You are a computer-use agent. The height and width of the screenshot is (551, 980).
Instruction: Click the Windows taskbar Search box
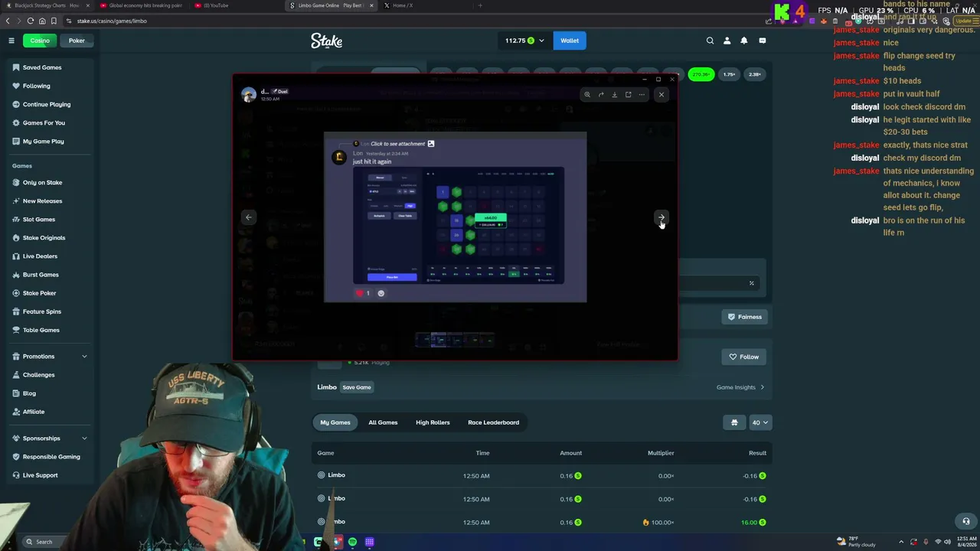pyautogui.click(x=46, y=542)
